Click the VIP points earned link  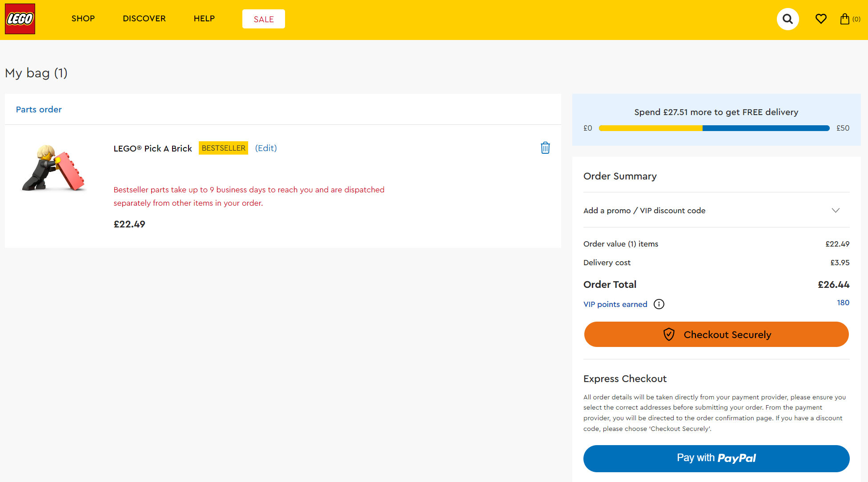click(615, 304)
